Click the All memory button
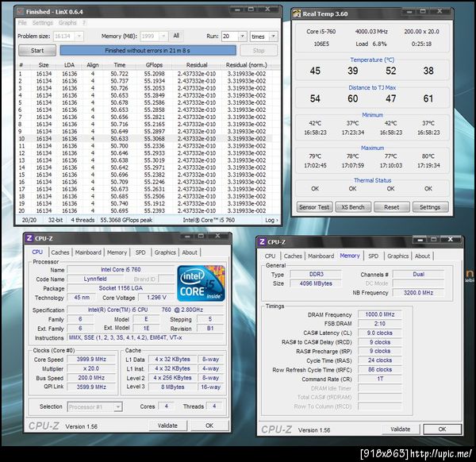 tap(176, 36)
